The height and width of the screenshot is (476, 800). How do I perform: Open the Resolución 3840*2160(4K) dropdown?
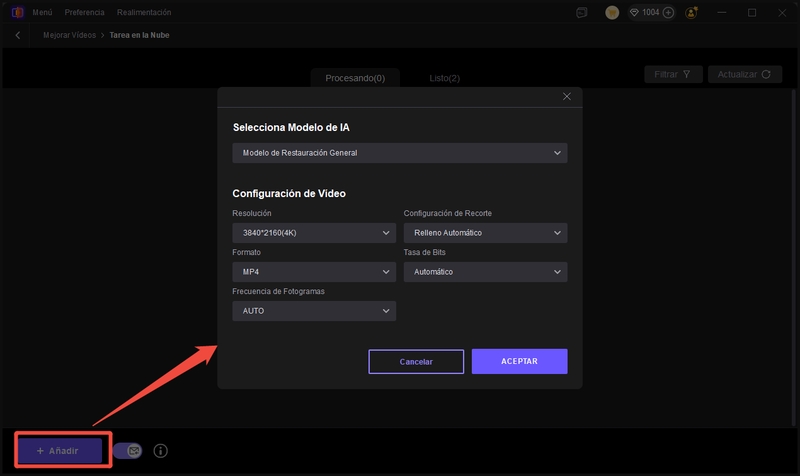(314, 233)
